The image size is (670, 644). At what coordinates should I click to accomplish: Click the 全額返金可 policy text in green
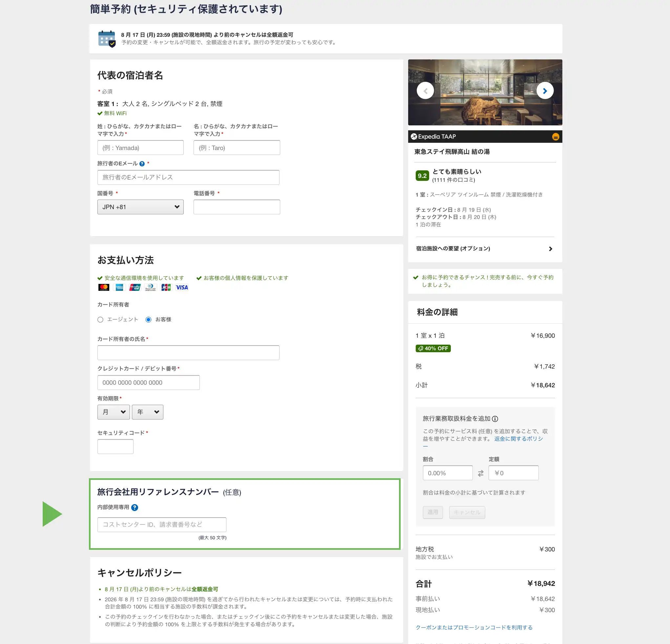pos(205,589)
